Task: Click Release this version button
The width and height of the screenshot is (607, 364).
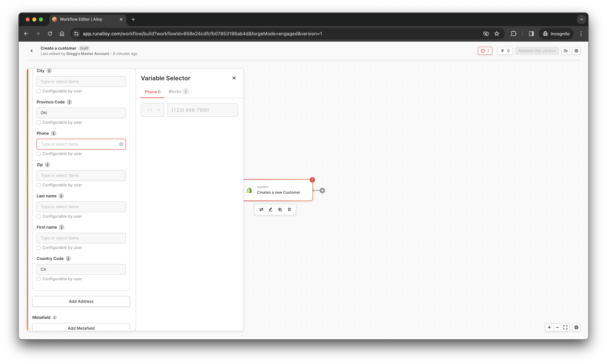Action: (x=537, y=51)
